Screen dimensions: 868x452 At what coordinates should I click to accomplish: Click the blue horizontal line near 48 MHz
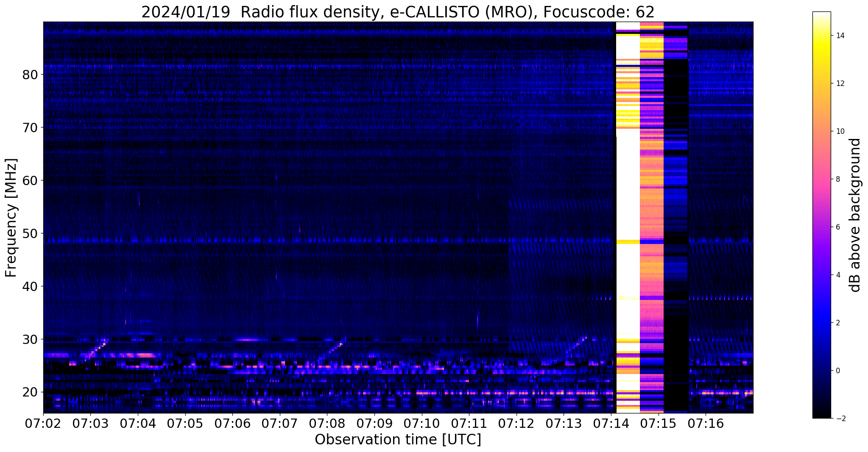pos(329,240)
